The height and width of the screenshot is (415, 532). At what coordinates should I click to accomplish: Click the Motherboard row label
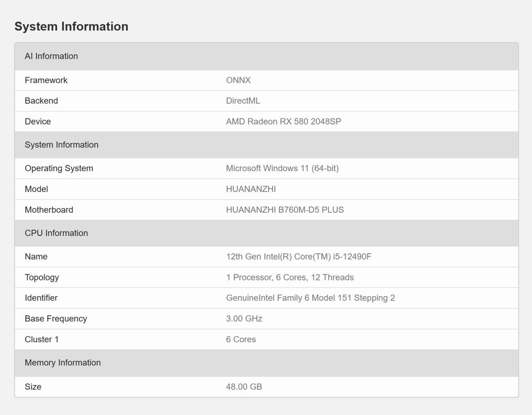click(x=49, y=210)
